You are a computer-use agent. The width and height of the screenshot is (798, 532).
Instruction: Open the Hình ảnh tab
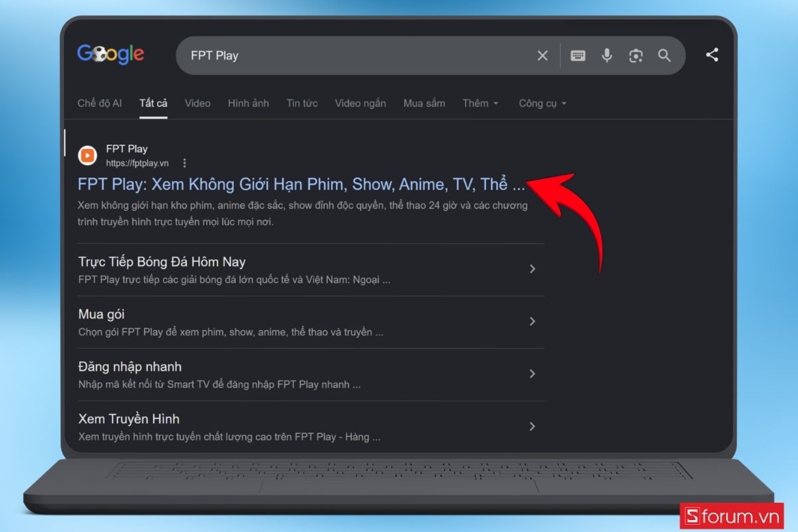pyautogui.click(x=248, y=103)
